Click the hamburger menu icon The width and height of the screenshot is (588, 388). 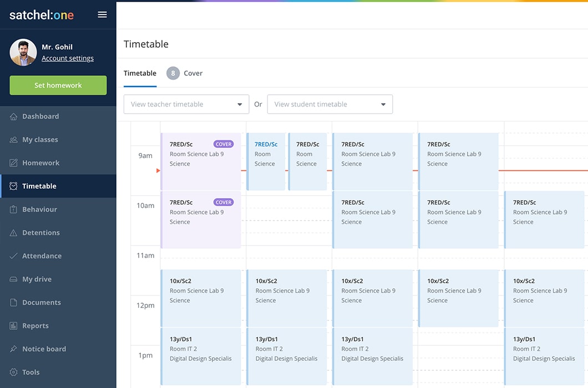102,15
